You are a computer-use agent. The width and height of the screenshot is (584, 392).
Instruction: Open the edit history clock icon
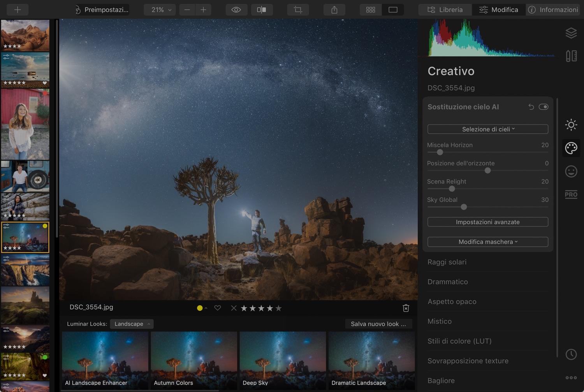(571, 354)
